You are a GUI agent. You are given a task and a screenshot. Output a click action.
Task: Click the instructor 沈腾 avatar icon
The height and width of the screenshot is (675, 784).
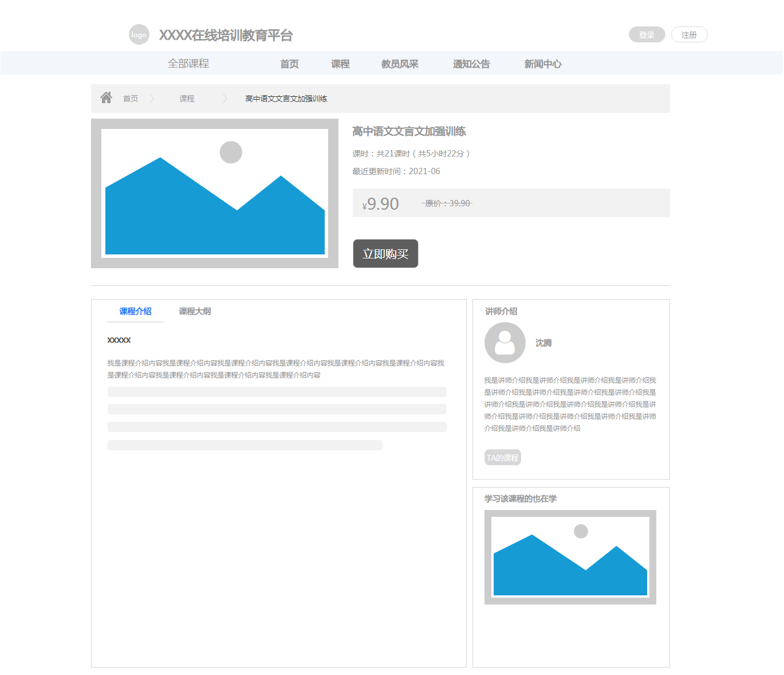coord(505,343)
